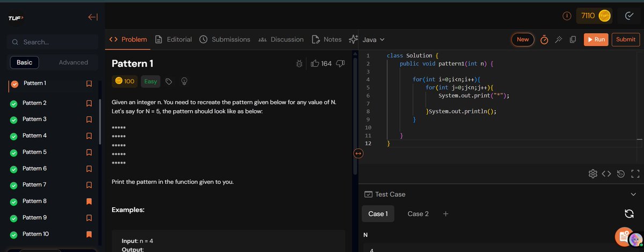644x252 pixels.
Task: Show hint with the lightbulb icon
Action: point(184,82)
